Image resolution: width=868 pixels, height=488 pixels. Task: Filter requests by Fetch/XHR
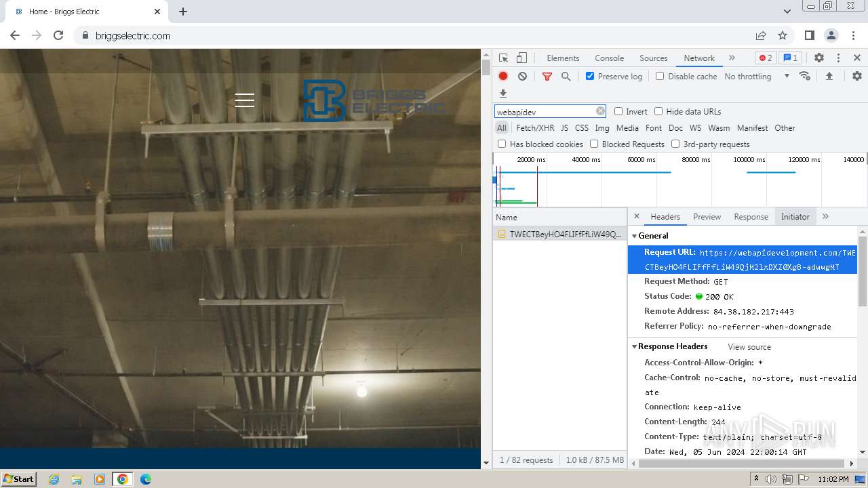535,127
